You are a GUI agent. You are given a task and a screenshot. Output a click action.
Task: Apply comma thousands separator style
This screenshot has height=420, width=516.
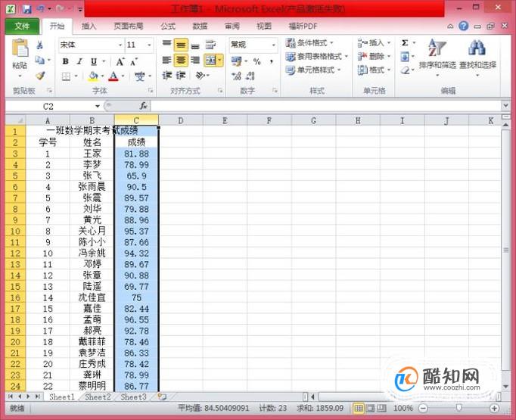pyautogui.click(x=272, y=61)
